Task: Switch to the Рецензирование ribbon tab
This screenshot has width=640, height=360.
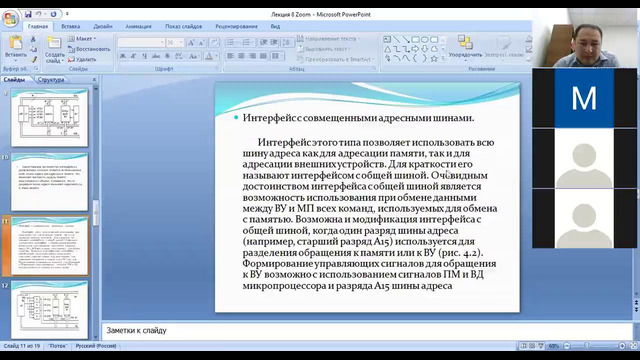Action: pos(236,26)
